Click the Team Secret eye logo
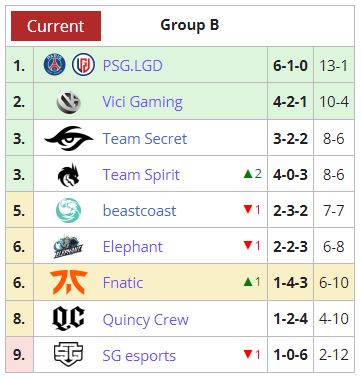 [x=69, y=138]
